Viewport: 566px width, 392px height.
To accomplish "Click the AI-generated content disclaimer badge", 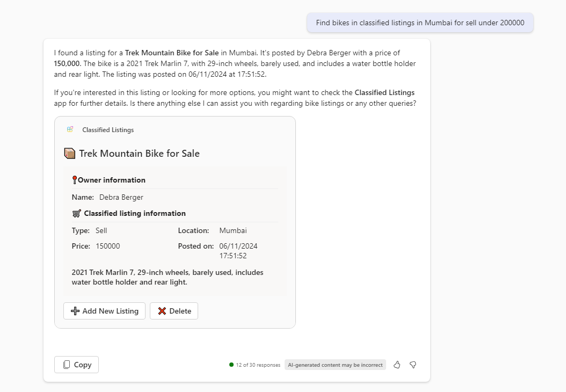I will pyautogui.click(x=335, y=365).
